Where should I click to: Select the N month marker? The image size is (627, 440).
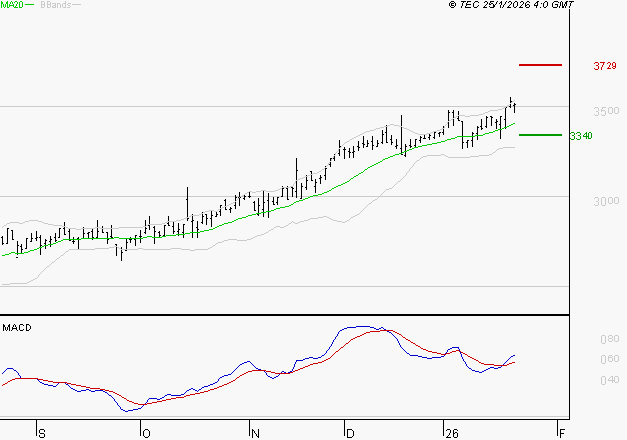255,433
